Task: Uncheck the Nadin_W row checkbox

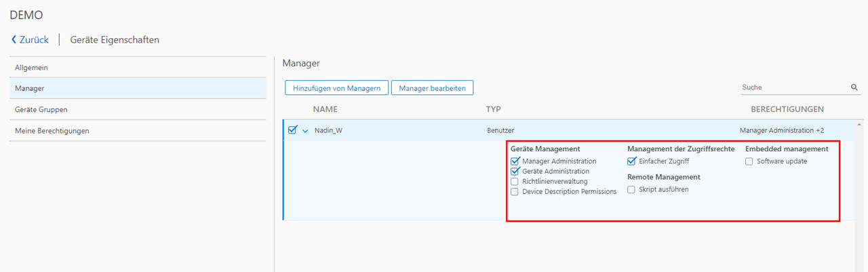Action: point(292,130)
